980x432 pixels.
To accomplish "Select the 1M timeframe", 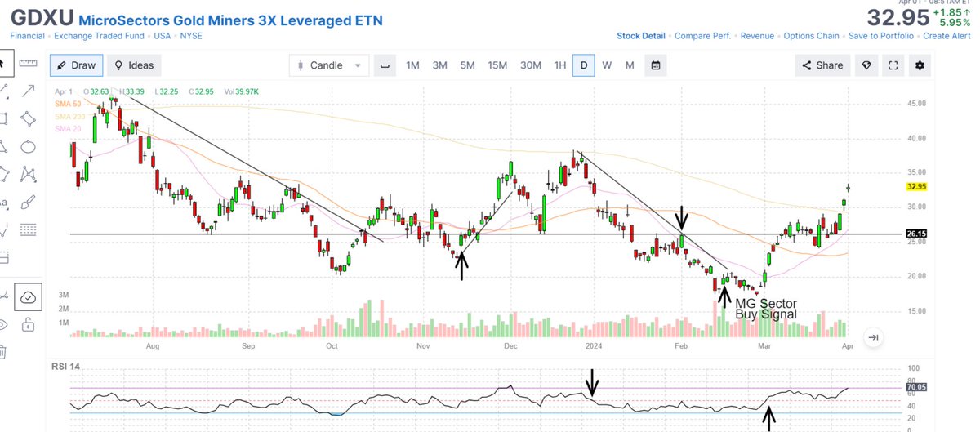I will [412, 65].
